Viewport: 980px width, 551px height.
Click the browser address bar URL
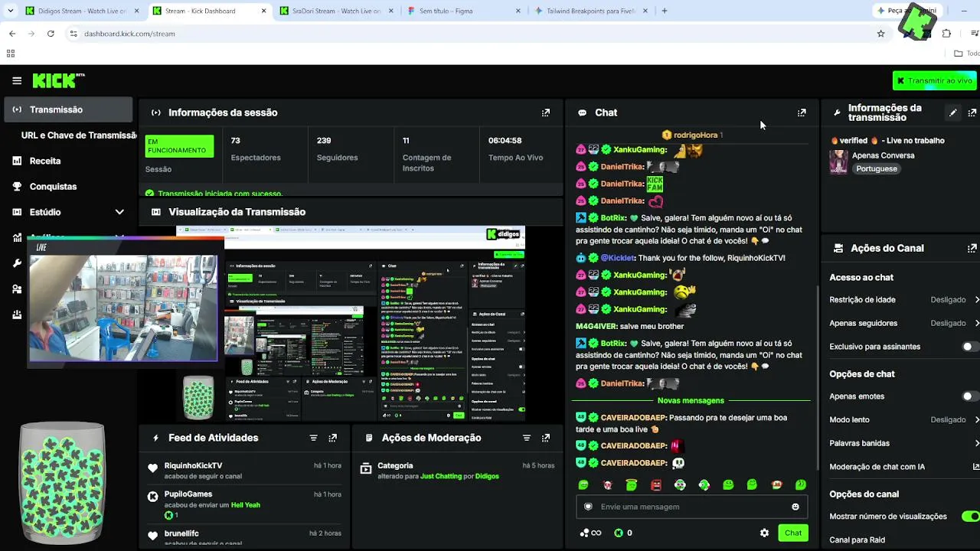click(129, 34)
